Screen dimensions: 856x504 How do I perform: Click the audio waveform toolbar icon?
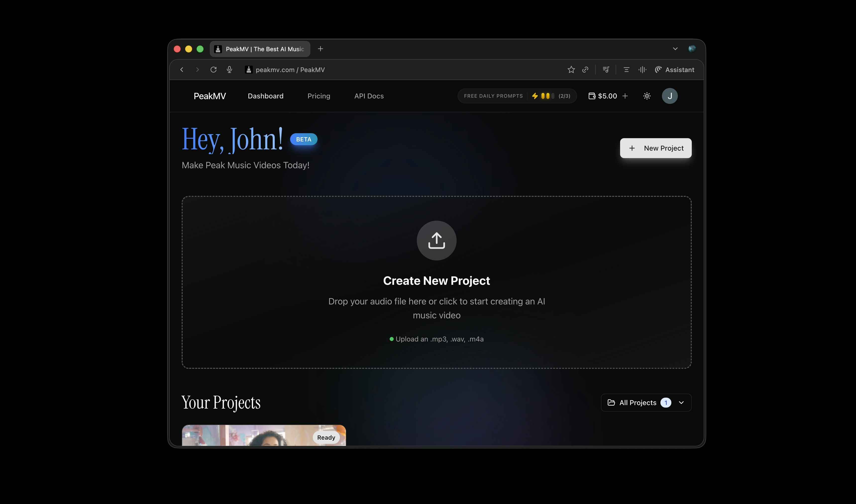coord(642,70)
